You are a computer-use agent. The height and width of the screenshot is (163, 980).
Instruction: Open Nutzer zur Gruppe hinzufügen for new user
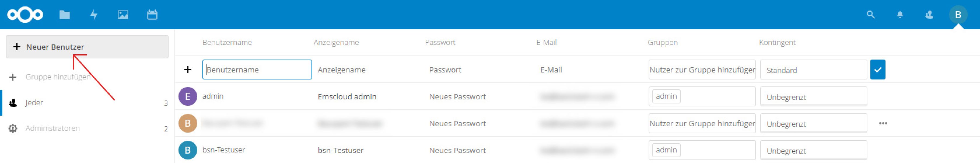tap(702, 70)
